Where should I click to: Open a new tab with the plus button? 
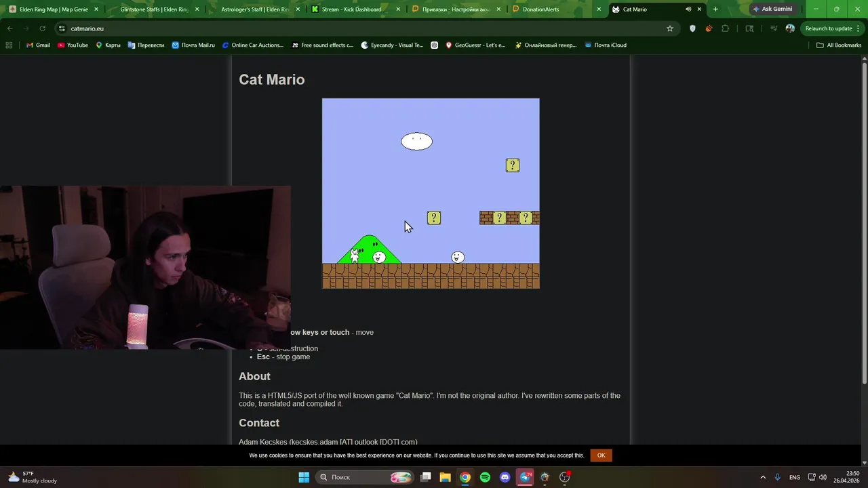click(715, 9)
